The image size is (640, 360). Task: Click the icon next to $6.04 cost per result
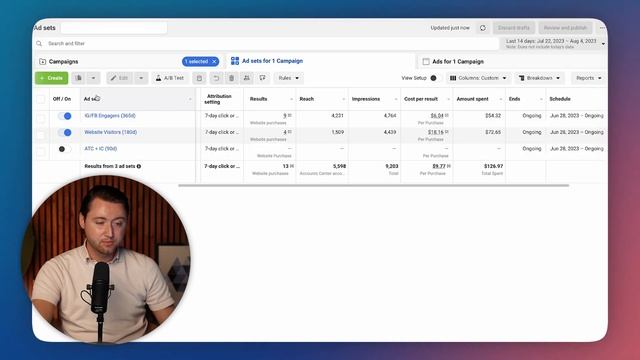[x=447, y=116]
